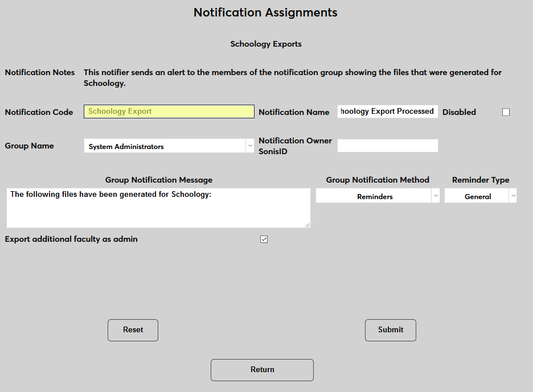Select System Administrators in Group Name
This screenshot has height=392, width=533.
coord(169,146)
